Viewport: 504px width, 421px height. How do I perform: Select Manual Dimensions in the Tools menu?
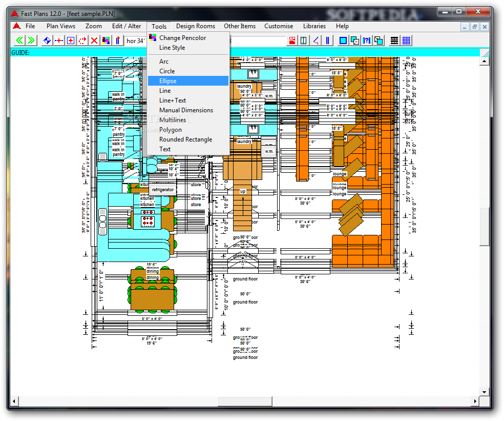point(188,110)
